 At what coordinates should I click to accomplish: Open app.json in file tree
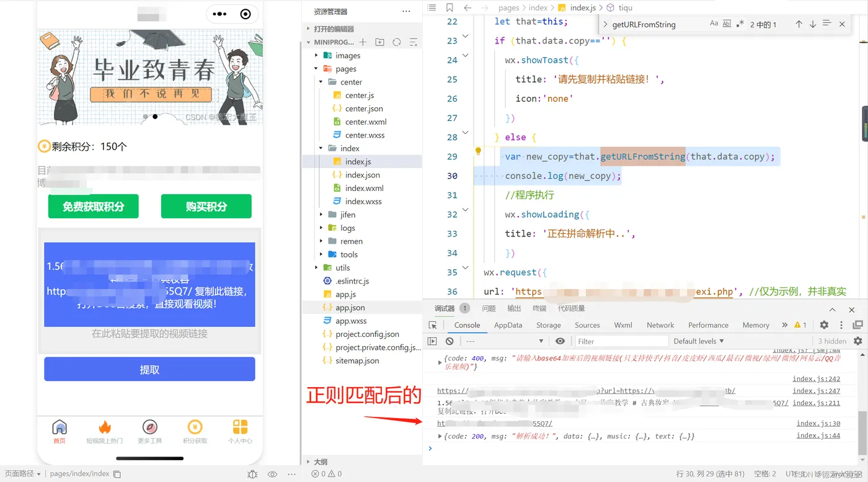pyautogui.click(x=362, y=308)
